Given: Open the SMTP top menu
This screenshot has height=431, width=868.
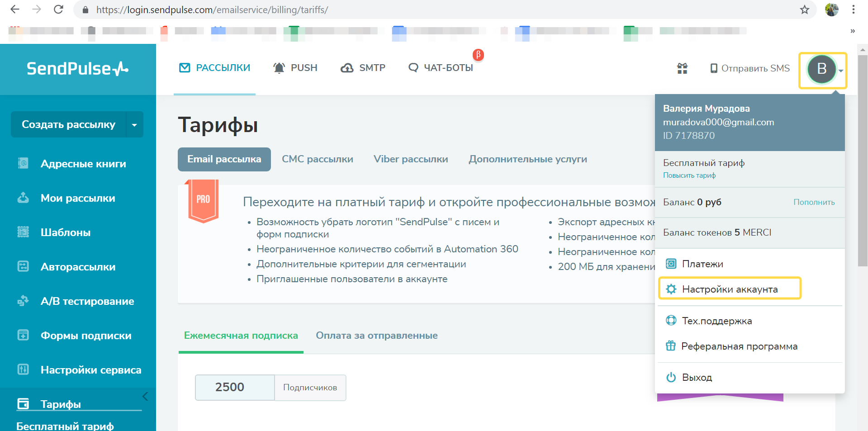Looking at the screenshot, I should click(363, 68).
